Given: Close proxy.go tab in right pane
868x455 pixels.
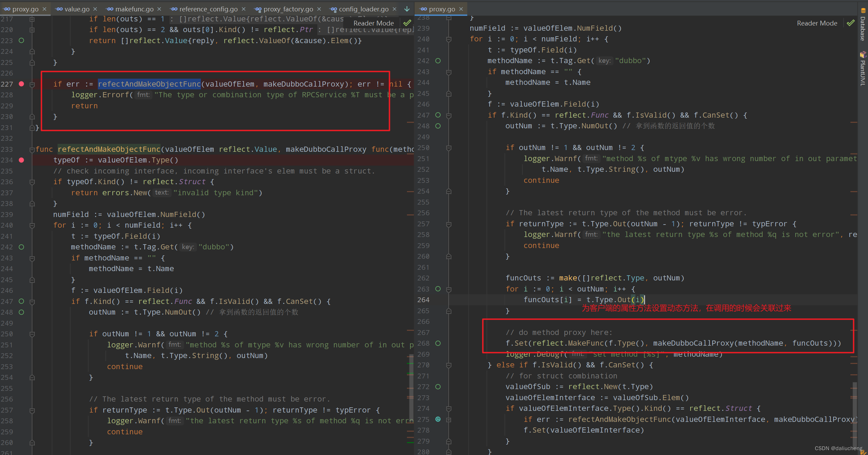Looking at the screenshot, I should click(461, 9).
